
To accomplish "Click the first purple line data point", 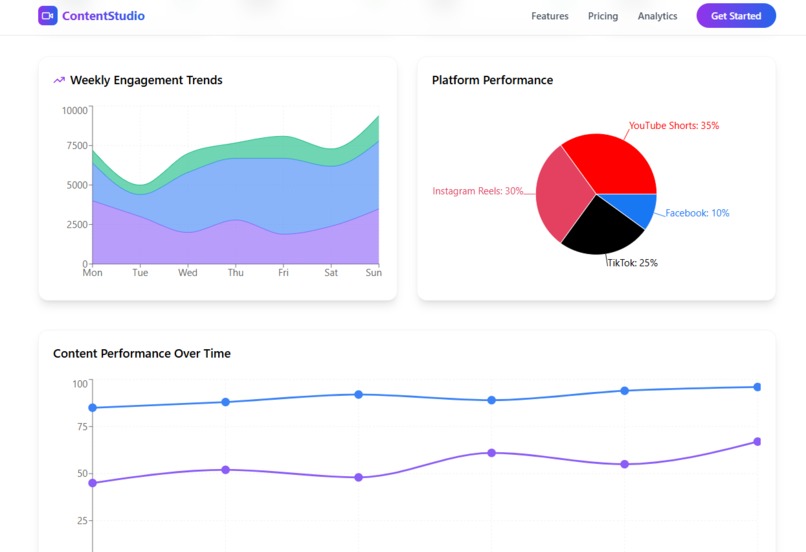I will pyautogui.click(x=93, y=483).
